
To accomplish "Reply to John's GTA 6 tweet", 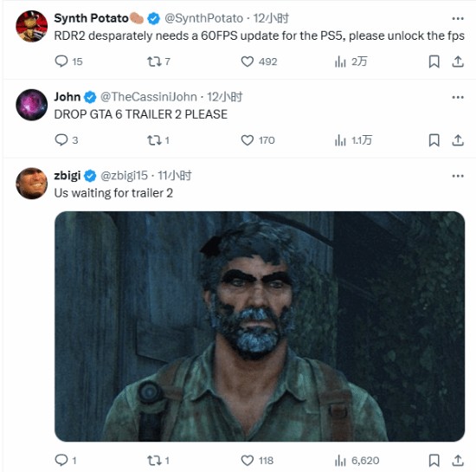I will coord(66,140).
